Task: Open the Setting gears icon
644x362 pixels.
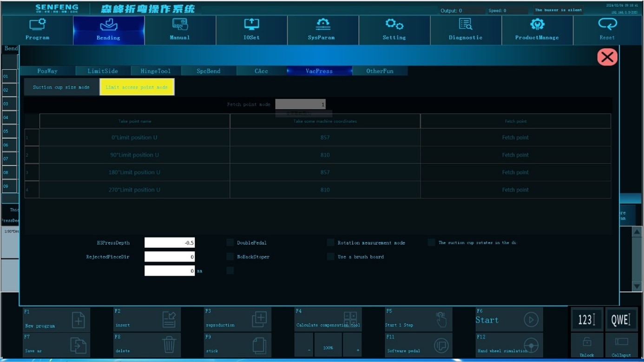Action: [394, 24]
